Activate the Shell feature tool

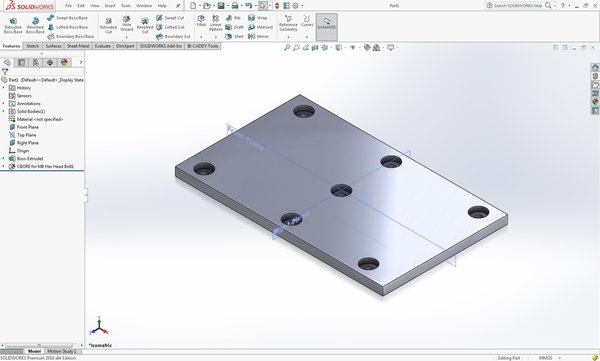pyautogui.click(x=234, y=36)
